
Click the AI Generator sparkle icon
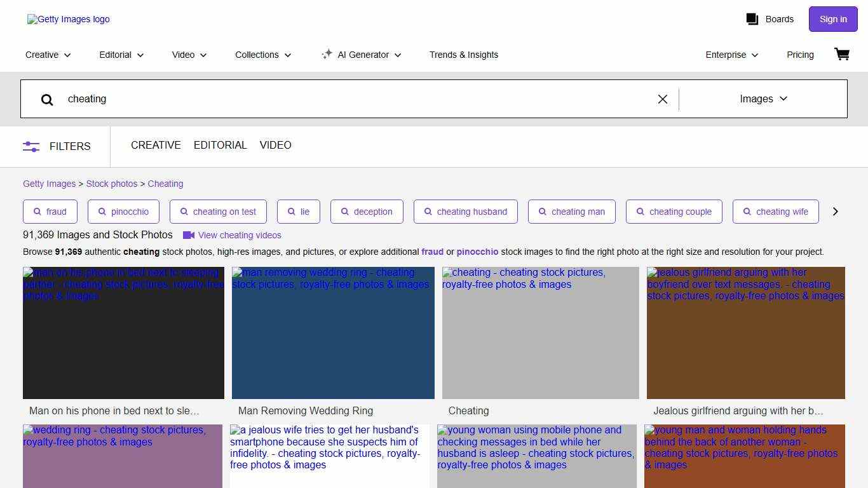coord(327,55)
